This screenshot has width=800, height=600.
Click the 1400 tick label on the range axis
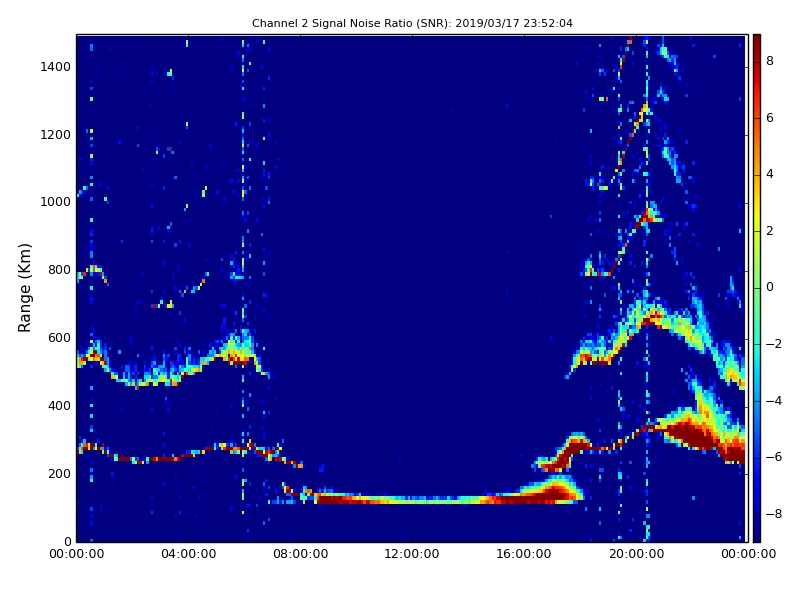tap(56, 67)
